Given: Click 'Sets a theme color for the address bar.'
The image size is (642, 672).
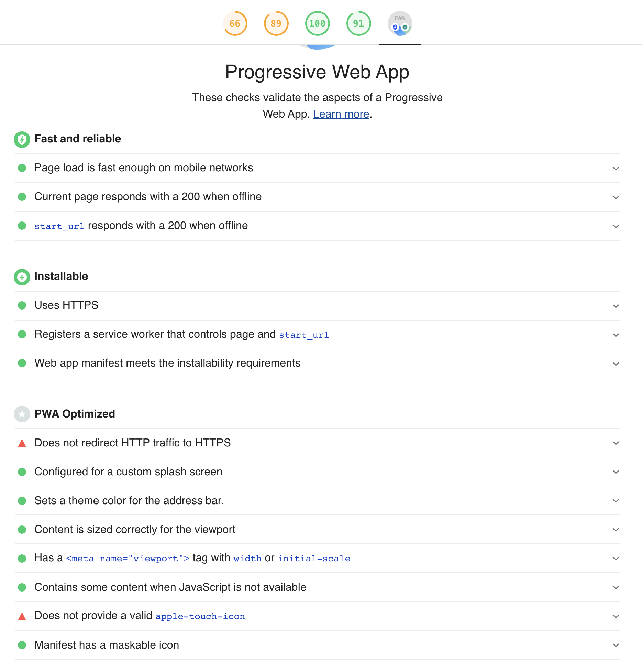Looking at the screenshot, I should (x=129, y=501).
